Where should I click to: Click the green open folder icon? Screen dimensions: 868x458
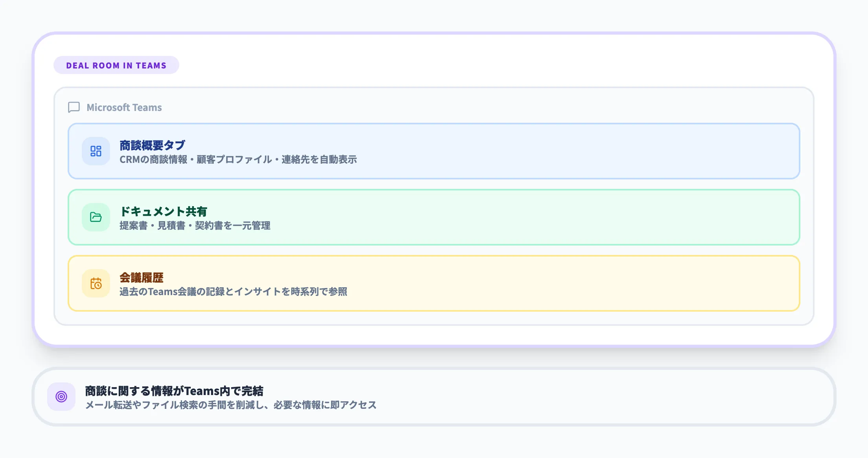[96, 217]
